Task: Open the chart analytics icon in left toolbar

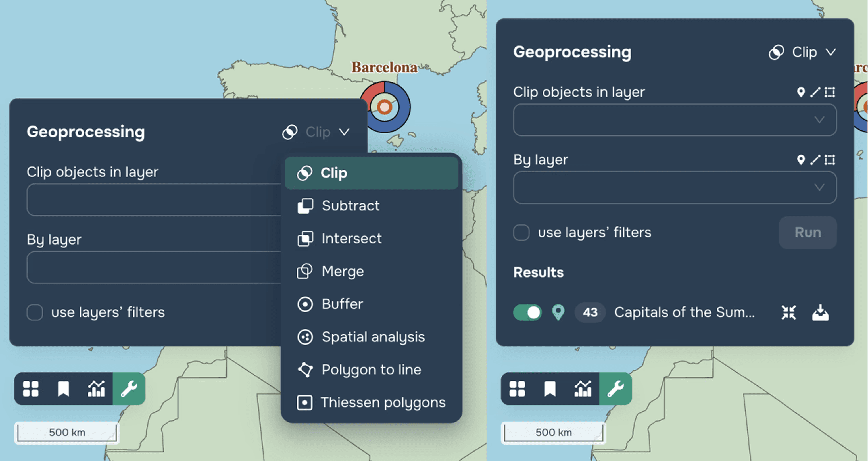Action: tap(96, 389)
